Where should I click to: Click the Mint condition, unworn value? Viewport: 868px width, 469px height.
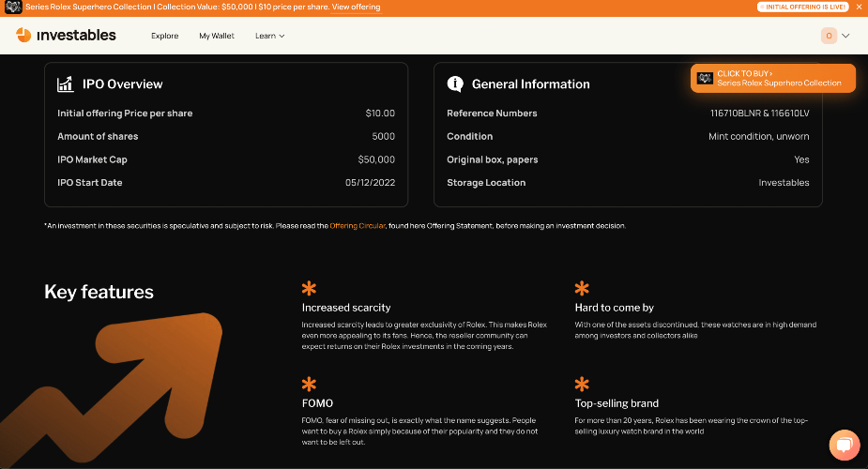coord(759,136)
